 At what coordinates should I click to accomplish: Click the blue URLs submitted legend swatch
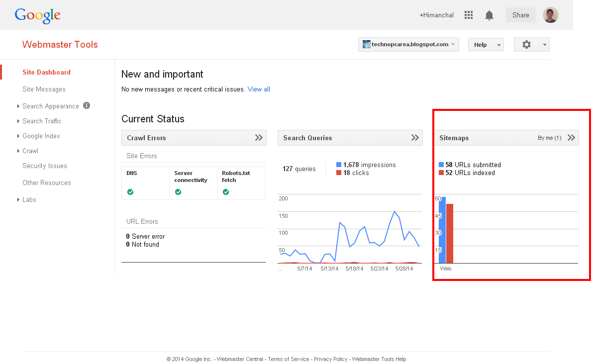pyautogui.click(x=441, y=165)
